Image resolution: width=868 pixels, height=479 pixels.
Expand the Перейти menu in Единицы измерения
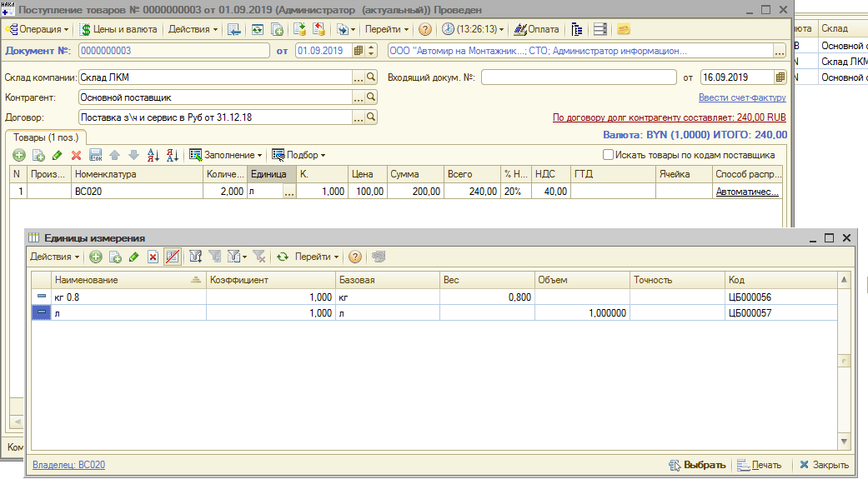click(x=317, y=257)
